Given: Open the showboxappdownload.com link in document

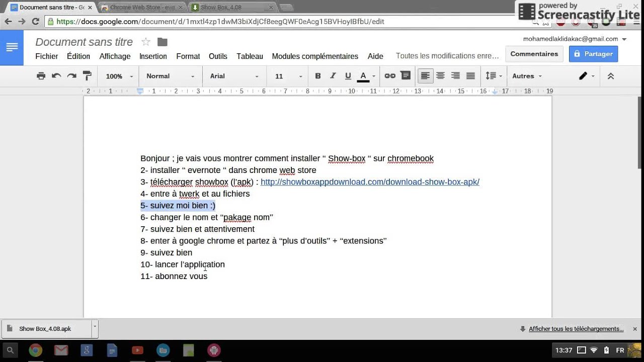Looking at the screenshot, I should pos(370,182).
